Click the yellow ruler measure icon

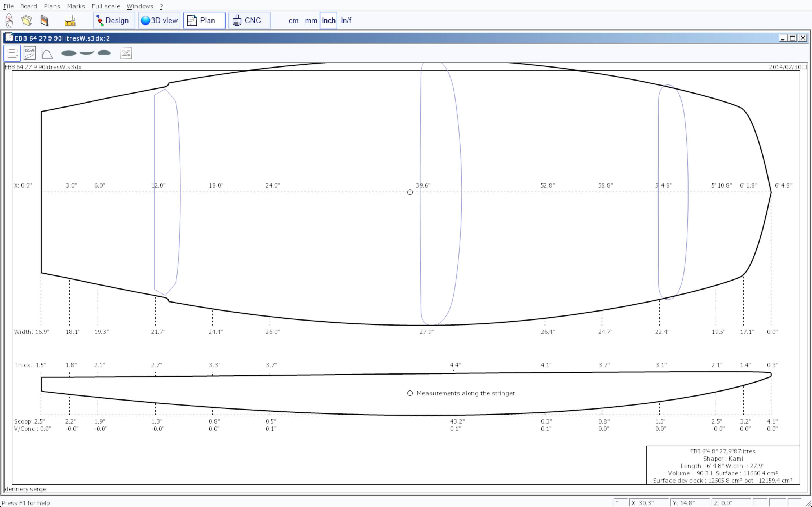pyautogui.click(x=70, y=21)
